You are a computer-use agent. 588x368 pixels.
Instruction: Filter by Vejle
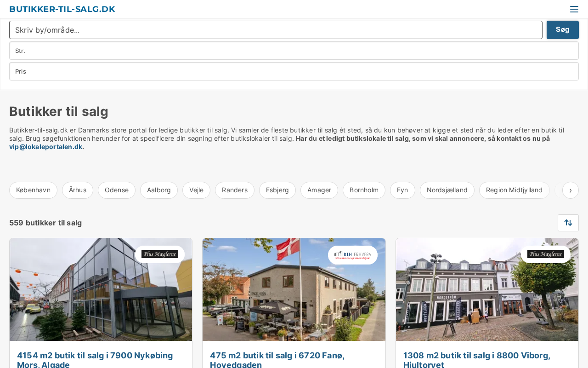coord(196,190)
